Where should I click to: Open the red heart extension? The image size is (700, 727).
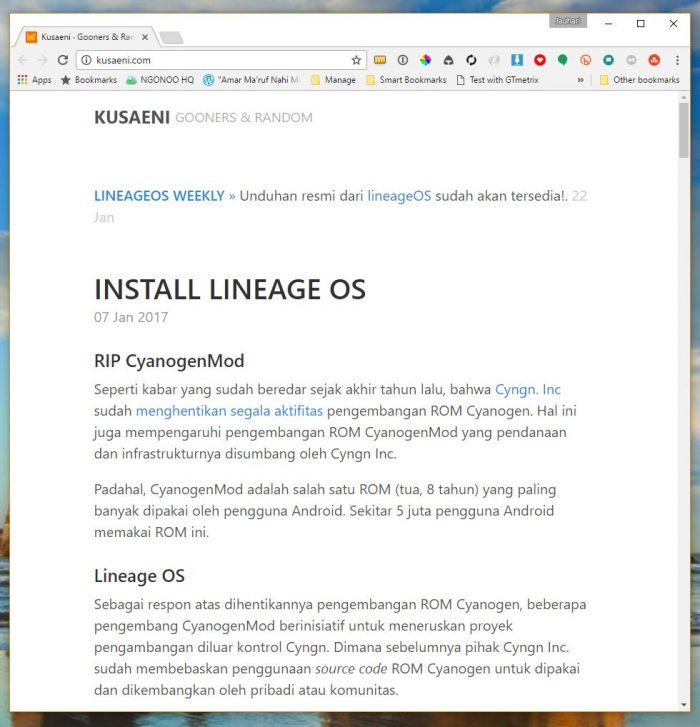(x=540, y=60)
